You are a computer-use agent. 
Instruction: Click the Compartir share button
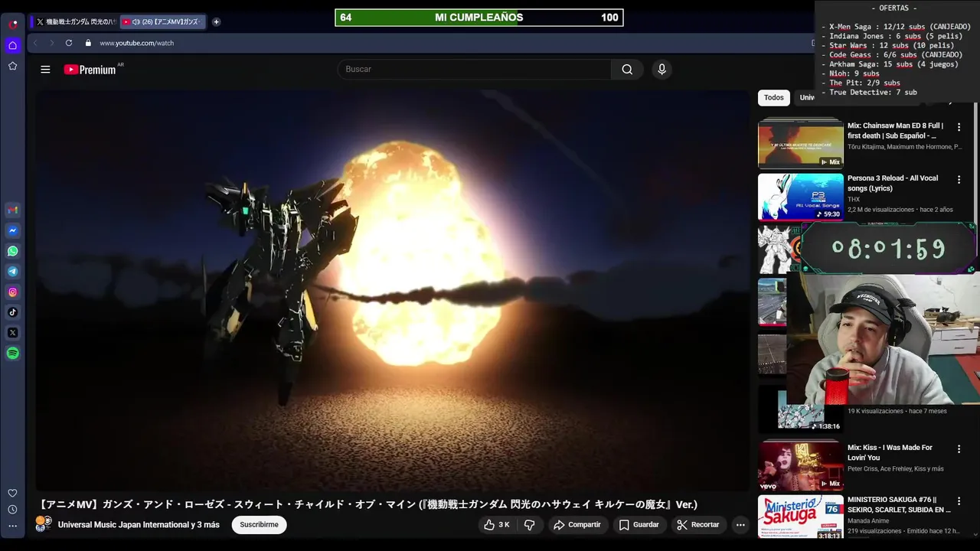pos(577,525)
